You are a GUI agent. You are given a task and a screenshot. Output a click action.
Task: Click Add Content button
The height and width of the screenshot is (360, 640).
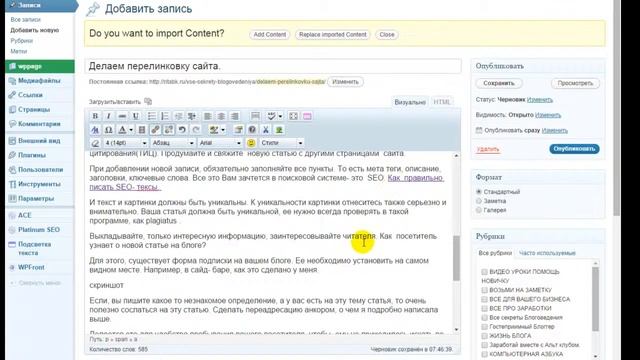(269, 35)
